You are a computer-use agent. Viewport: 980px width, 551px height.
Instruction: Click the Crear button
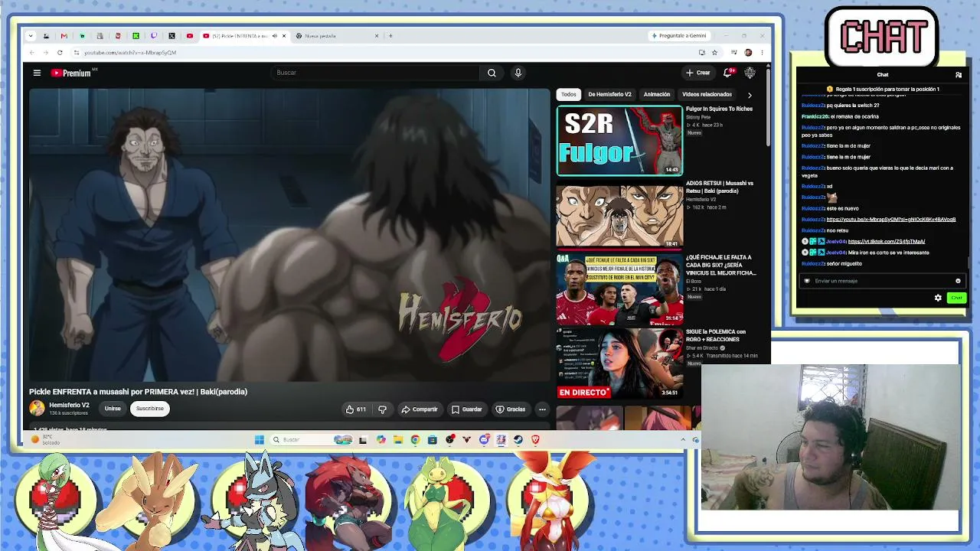click(698, 73)
